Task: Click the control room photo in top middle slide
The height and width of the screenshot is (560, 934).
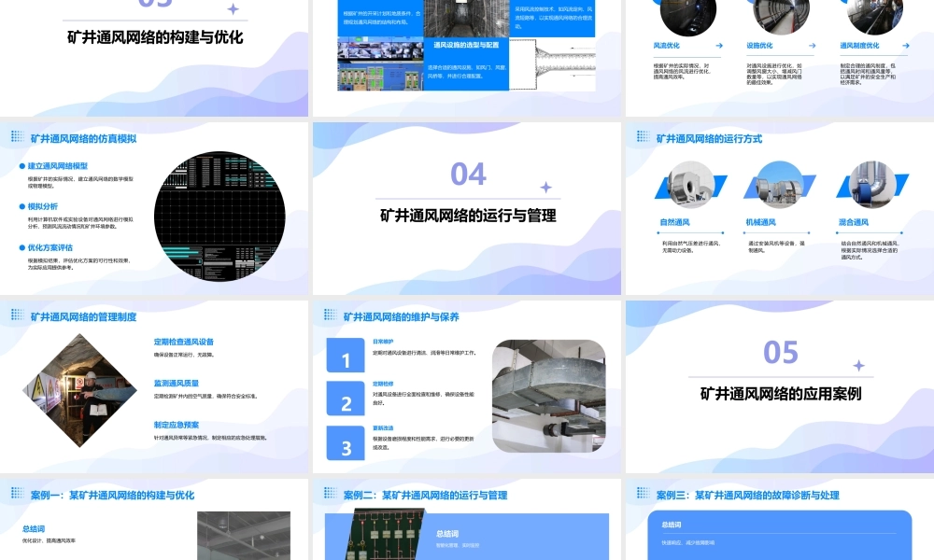Action: (x=381, y=63)
